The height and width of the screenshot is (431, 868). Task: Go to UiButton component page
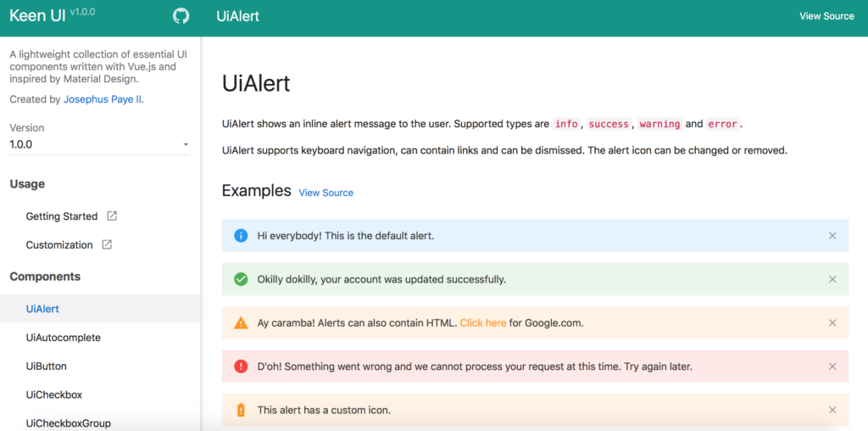click(x=47, y=367)
